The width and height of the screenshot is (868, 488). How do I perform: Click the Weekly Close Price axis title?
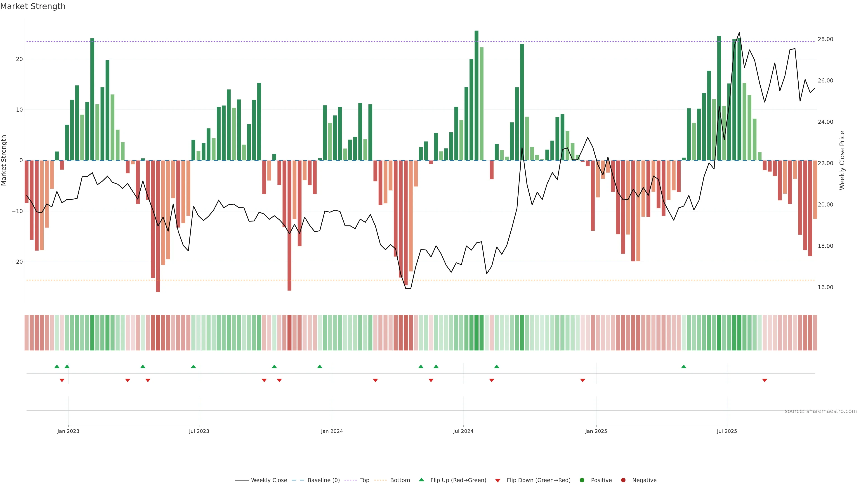coord(842,160)
